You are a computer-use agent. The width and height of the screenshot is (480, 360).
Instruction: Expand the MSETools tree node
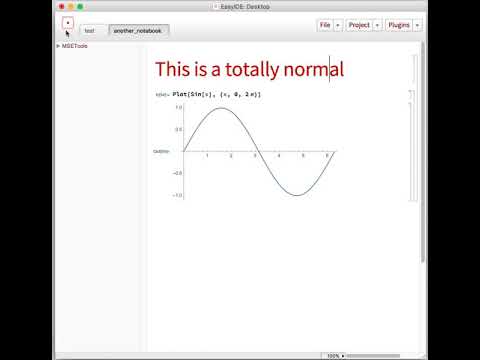click(58, 46)
